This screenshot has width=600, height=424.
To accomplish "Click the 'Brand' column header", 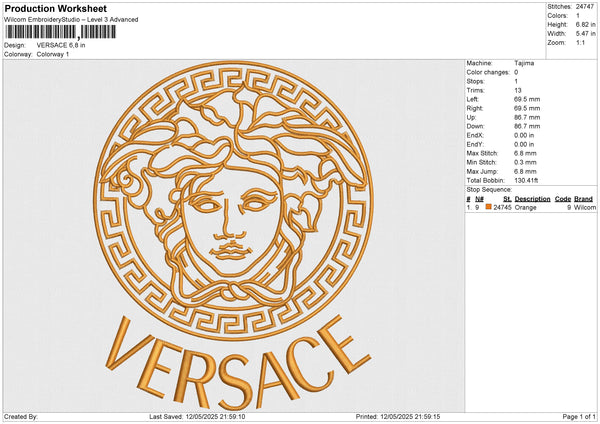I will pos(583,199).
